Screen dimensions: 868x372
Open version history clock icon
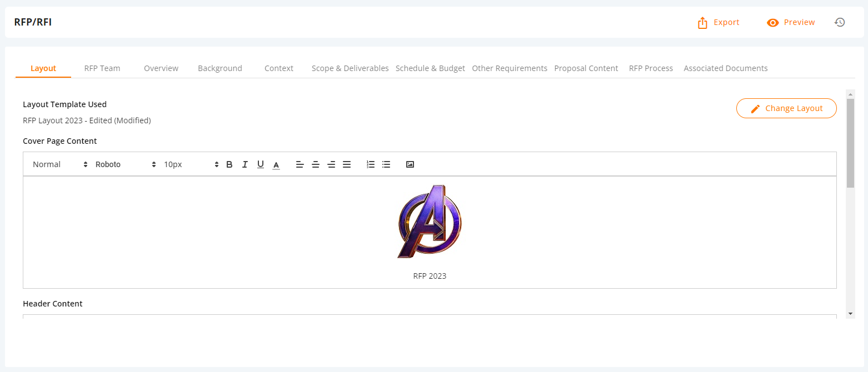tap(840, 22)
